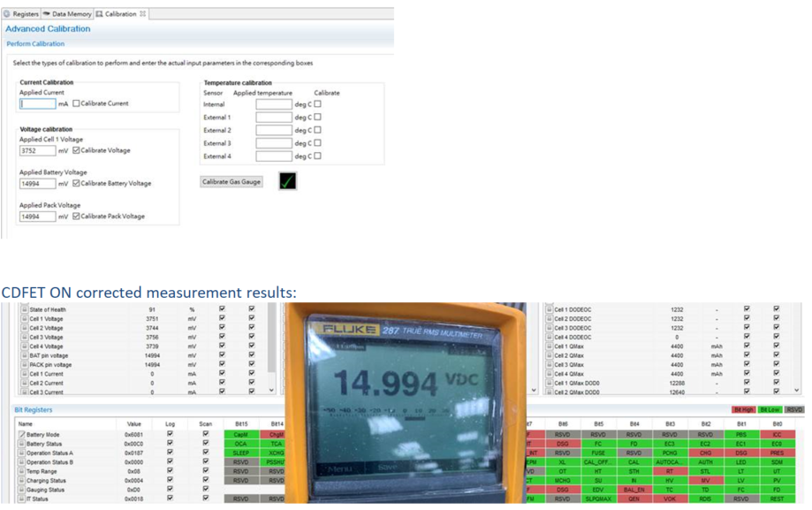The image size is (812, 510).
Task: Tick the Internal temperature Calibrate checkbox
Action: click(x=317, y=103)
